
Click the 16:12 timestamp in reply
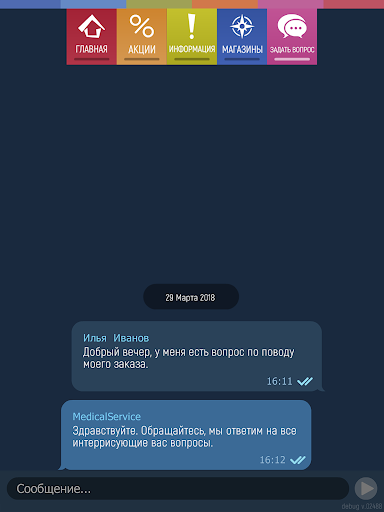273,460
